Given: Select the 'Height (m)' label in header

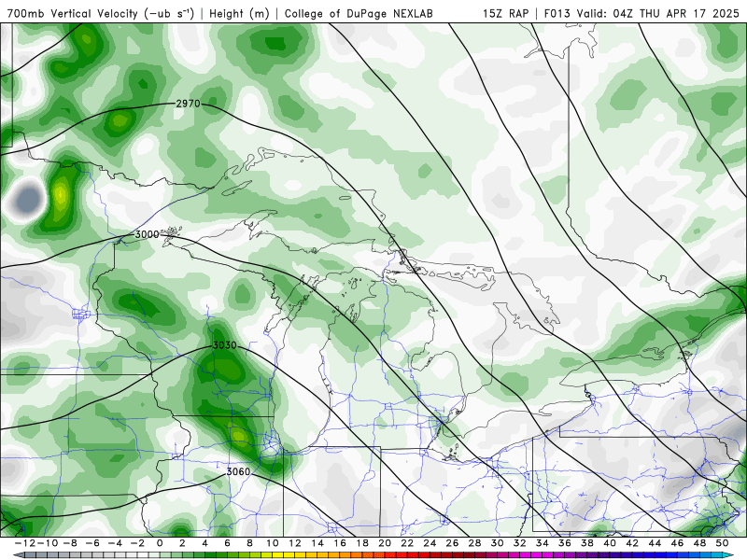Looking at the screenshot, I should [240, 13].
